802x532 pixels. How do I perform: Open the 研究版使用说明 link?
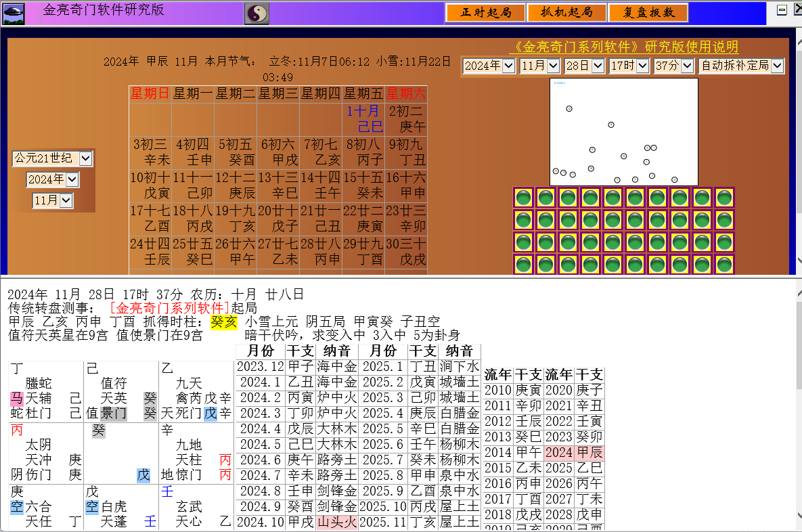click(x=623, y=47)
